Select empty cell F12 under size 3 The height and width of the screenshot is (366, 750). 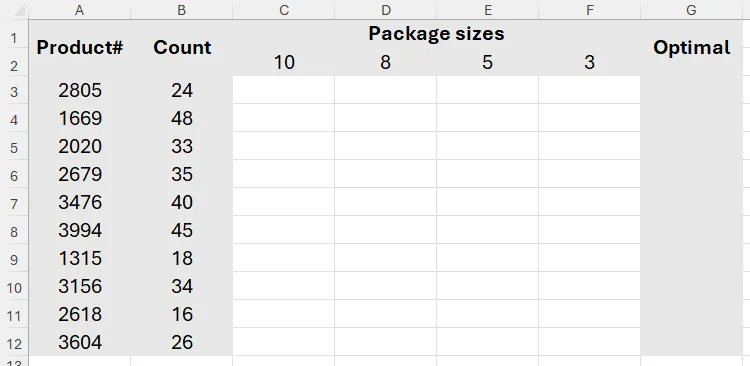click(x=589, y=342)
